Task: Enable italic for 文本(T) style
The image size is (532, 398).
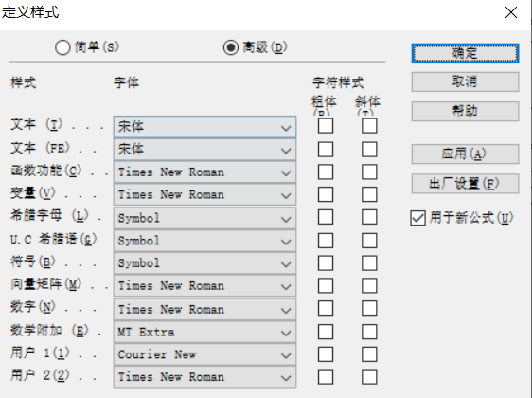Action: click(369, 126)
